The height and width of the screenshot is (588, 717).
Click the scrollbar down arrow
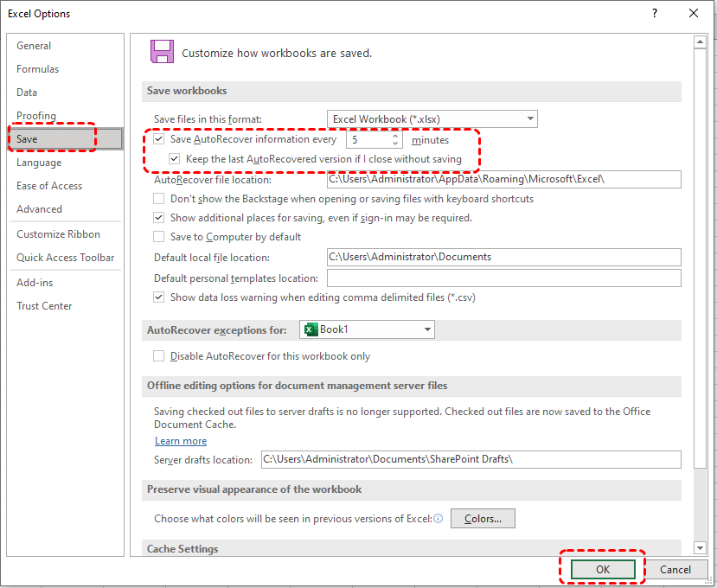pyautogui.click(x=699, y=548)
